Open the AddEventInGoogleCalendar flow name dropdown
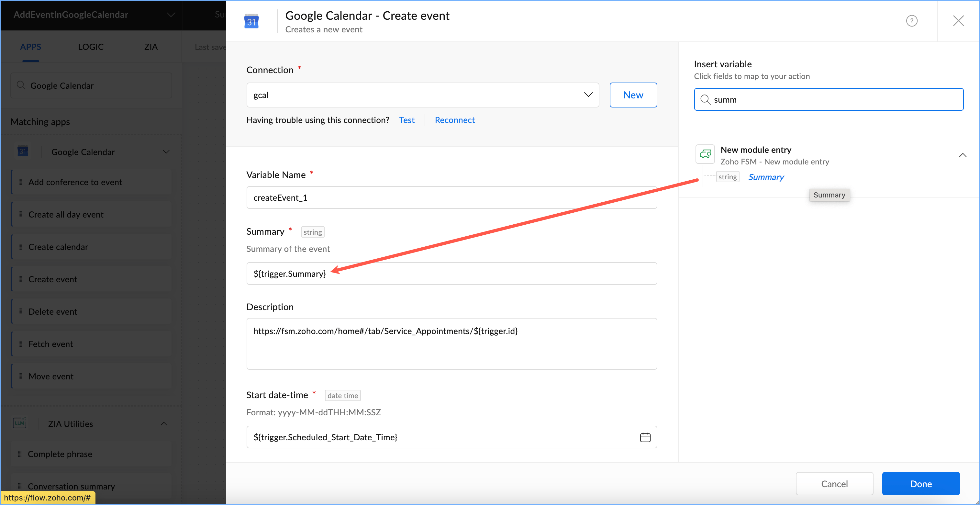The width and height of the screenshot is (980, 505). point(171,15)
